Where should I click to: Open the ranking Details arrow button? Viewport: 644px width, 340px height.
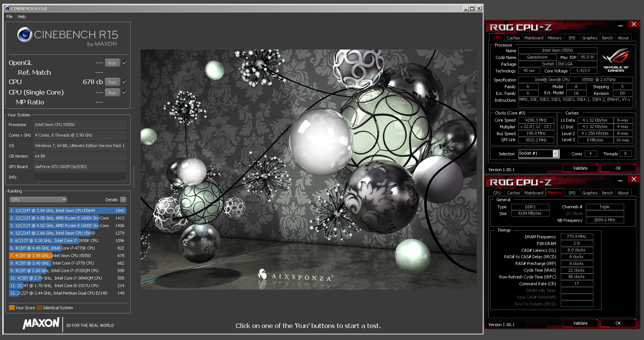[x=123, y=200]
